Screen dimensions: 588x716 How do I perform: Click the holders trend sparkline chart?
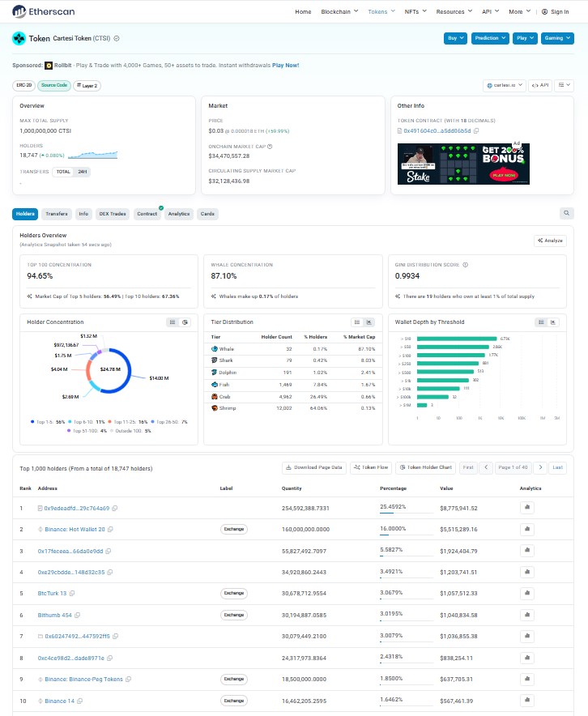[92, 156]
